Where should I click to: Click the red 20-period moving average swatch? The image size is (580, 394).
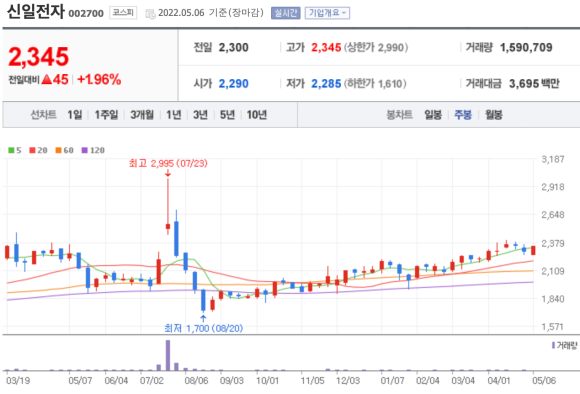[x=32, y=150]
